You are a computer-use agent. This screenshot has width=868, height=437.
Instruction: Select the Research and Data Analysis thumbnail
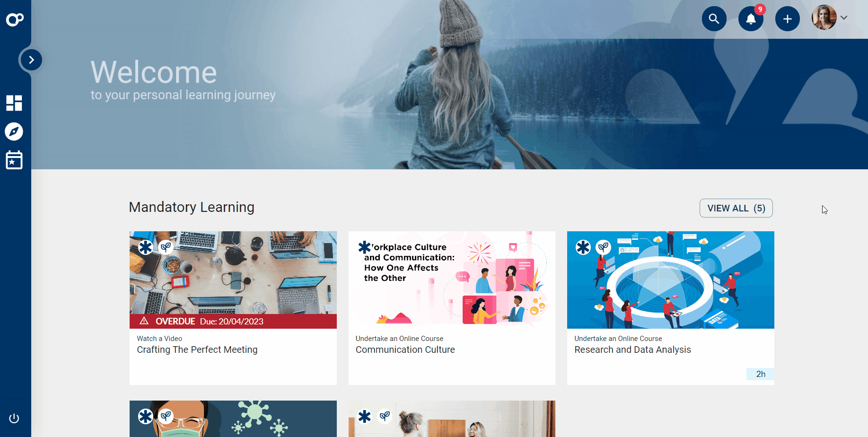click(670, 280)
